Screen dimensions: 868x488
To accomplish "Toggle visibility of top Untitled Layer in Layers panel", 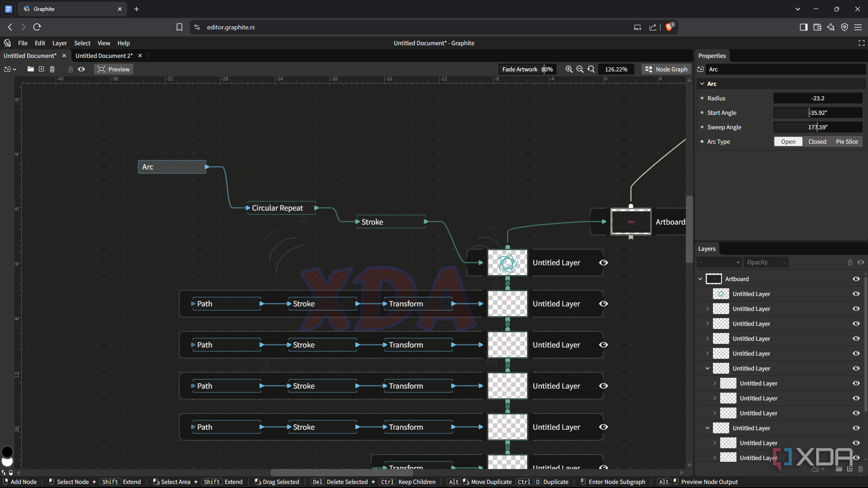I will pos(856,294).
